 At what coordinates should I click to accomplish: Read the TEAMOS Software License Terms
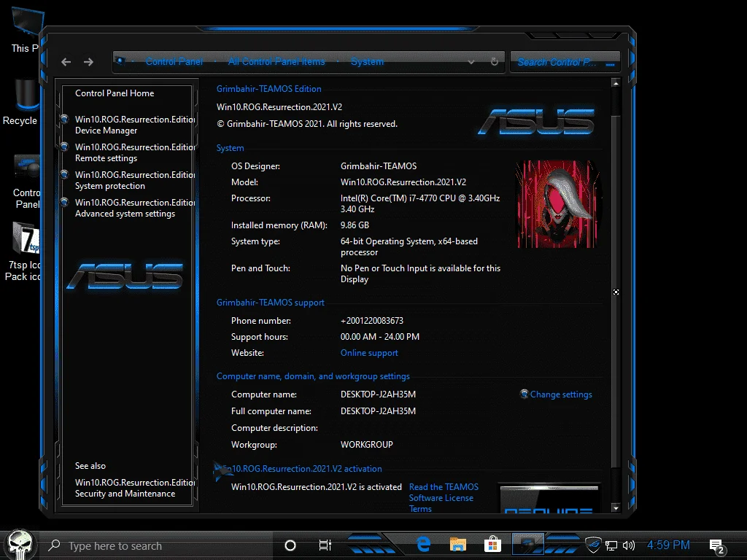tap(444, 497)
